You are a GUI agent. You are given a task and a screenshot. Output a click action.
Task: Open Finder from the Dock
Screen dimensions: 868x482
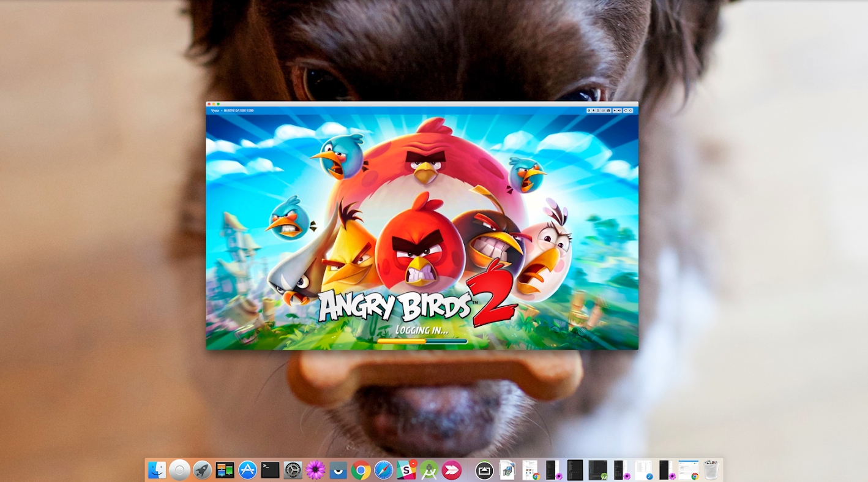pyautogui.click(x=157, y=470)
